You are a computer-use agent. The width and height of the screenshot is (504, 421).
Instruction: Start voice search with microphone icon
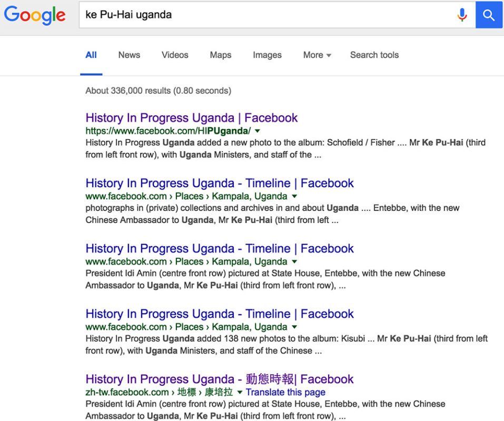[462, 15]
